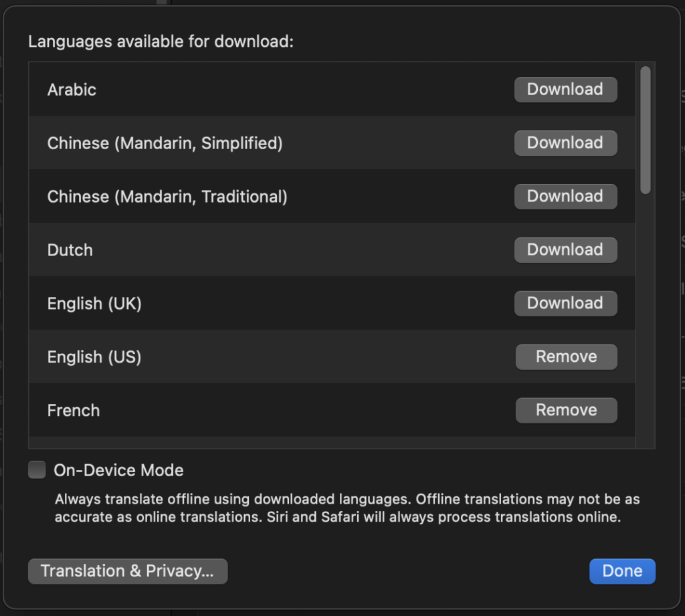The width and height of the screenshot is (685, 616).
Task: Remove the French language download
Action: 566,410
